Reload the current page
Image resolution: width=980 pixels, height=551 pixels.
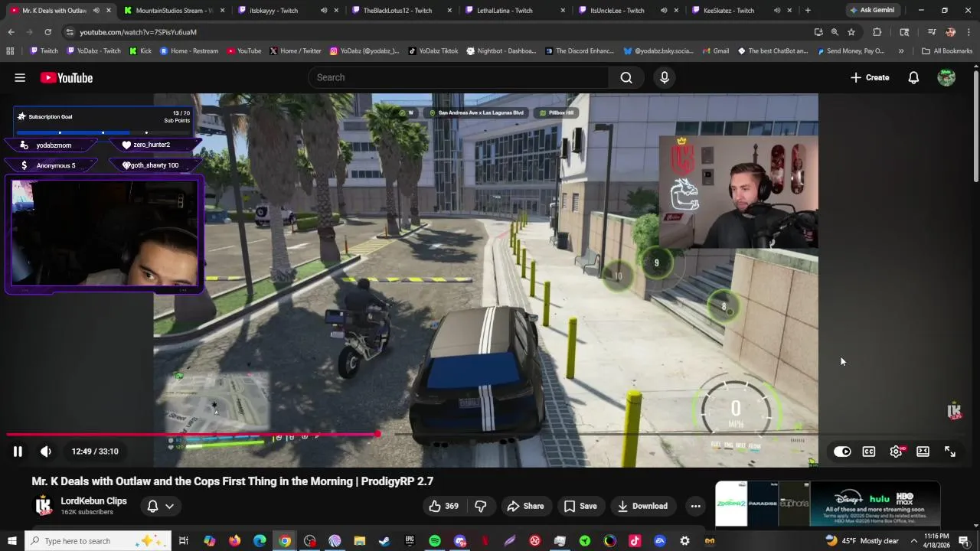tap(47, 32)
